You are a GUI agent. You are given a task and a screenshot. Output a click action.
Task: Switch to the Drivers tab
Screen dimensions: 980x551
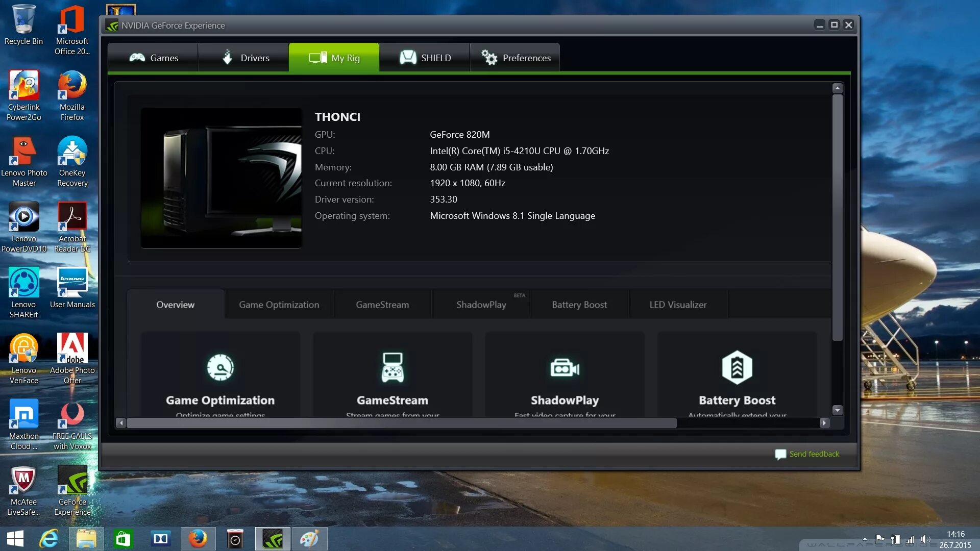(x=243, y=58)
